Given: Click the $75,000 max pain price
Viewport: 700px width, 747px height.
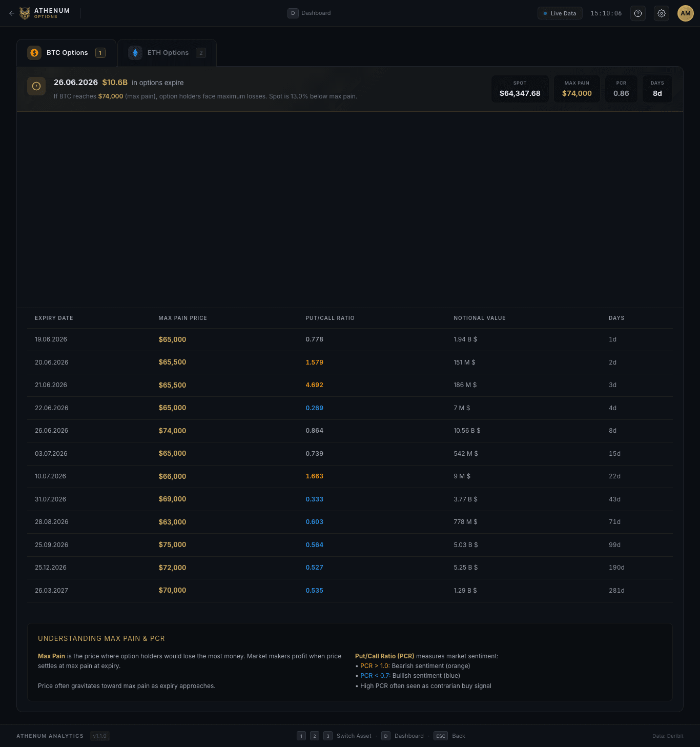Looking at the screenshot, I should click(172, 544).
